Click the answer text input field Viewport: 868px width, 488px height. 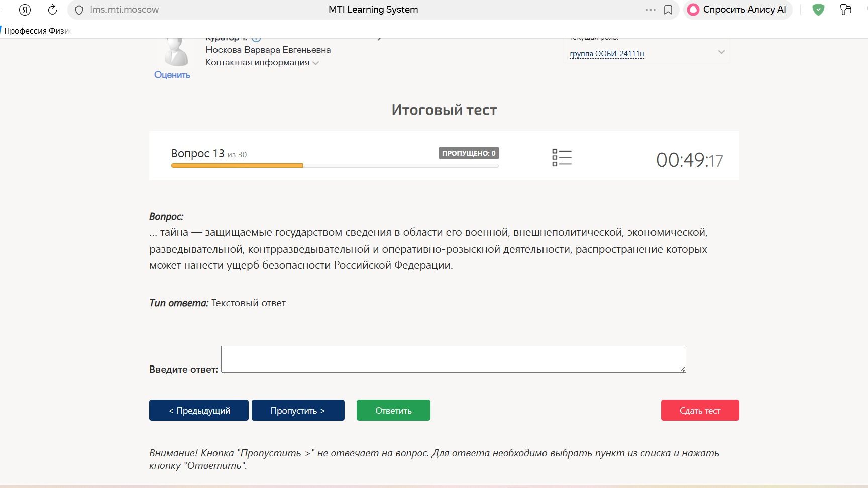point(454,359)
